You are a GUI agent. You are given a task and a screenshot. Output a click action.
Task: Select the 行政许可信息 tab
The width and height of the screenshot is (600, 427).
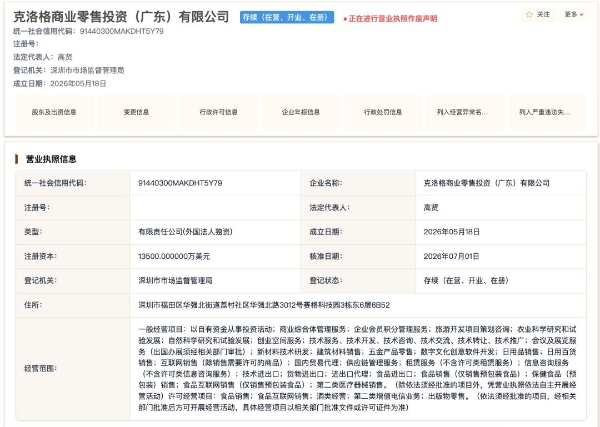click(x=218, y=112)
